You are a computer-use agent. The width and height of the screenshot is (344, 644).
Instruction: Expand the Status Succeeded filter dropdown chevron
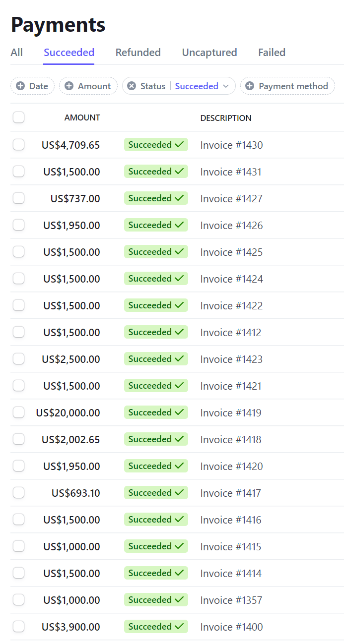pos(226,86)
